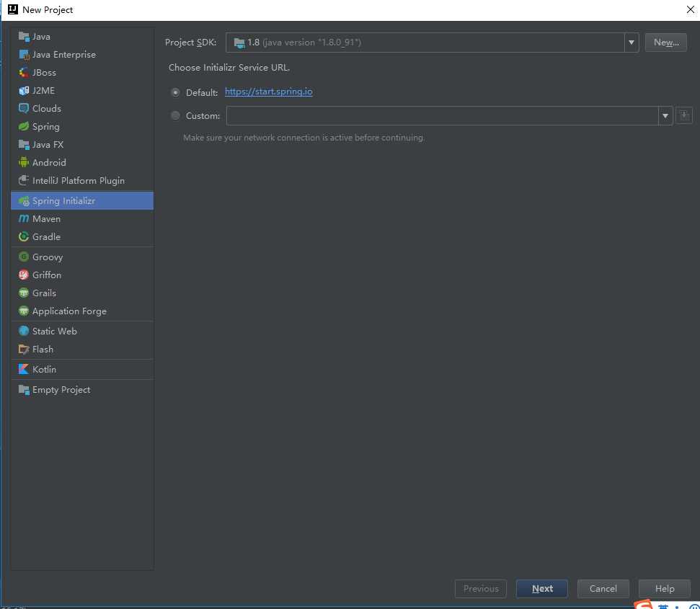Click the Clouds icon

pos(24,108)
